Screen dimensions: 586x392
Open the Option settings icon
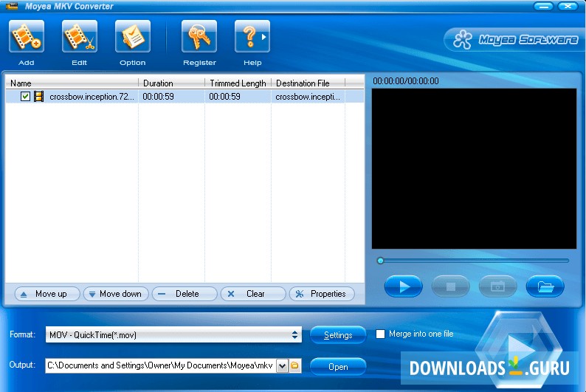coord(133,36)
